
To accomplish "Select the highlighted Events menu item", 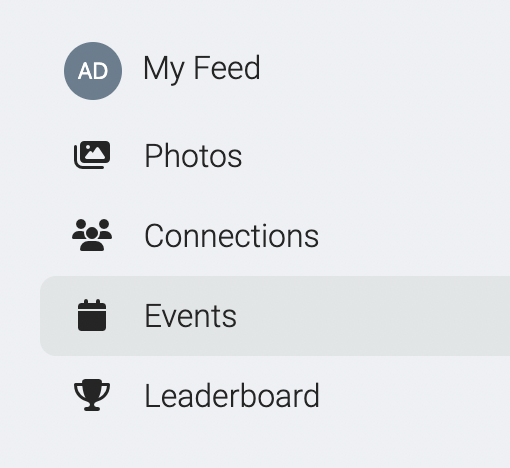I will [x=275, y=316].
